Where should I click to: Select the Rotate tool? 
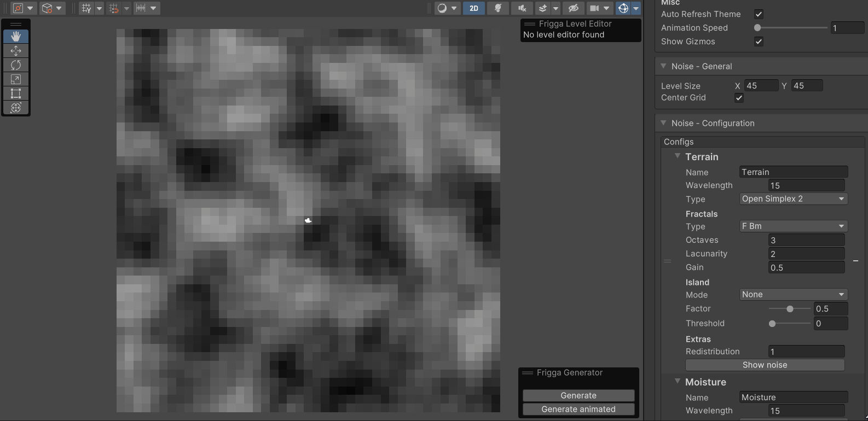16,65
